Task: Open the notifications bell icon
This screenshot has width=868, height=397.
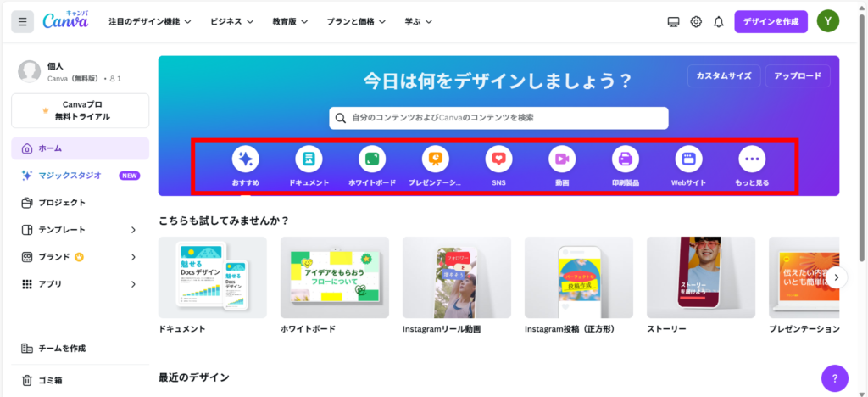Action: (x=718, y=21)
